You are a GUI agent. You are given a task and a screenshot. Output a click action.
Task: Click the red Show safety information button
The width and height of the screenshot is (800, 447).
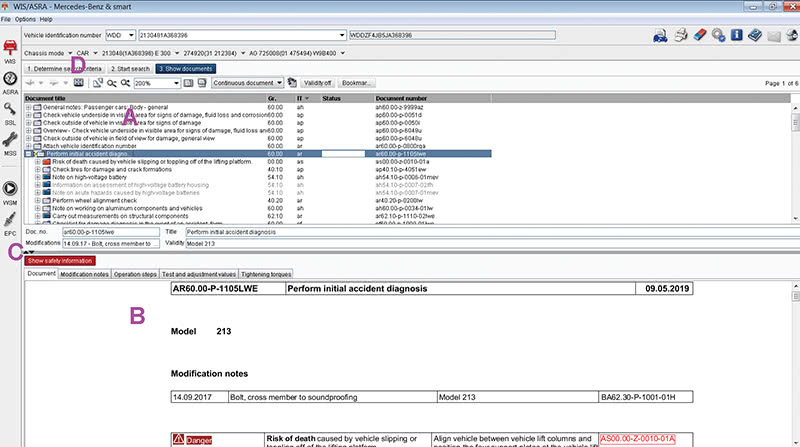[x=60, y=261]
